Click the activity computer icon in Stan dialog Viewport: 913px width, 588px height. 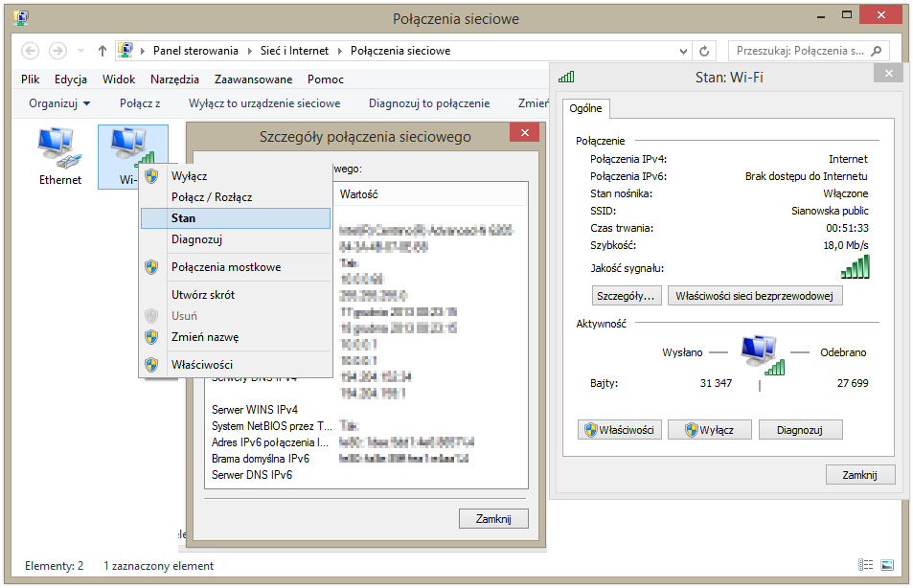click(762, 354)
